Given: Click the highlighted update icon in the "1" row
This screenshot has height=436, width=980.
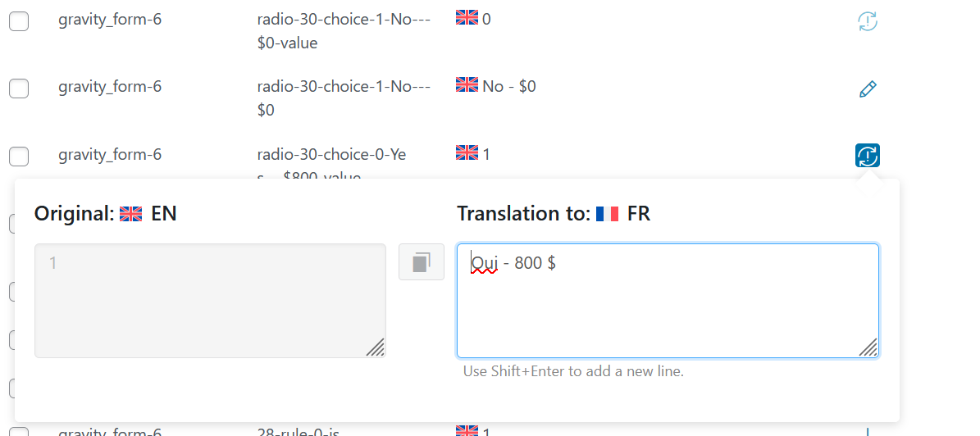Looking at the screenshot, I should point(868,155).
